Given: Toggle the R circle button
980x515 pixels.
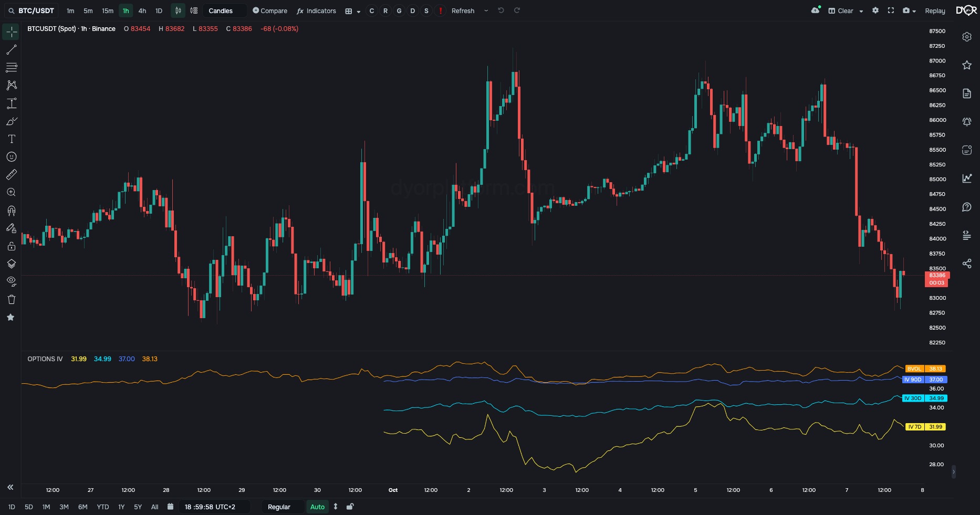Looking at the screenshot, I should [x=385, y=10].
